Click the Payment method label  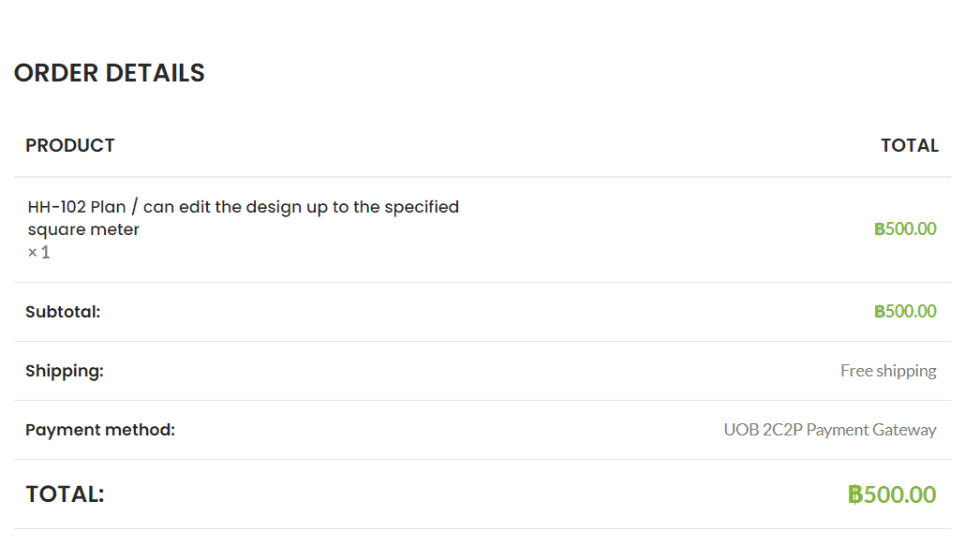(x=100, y=430)
